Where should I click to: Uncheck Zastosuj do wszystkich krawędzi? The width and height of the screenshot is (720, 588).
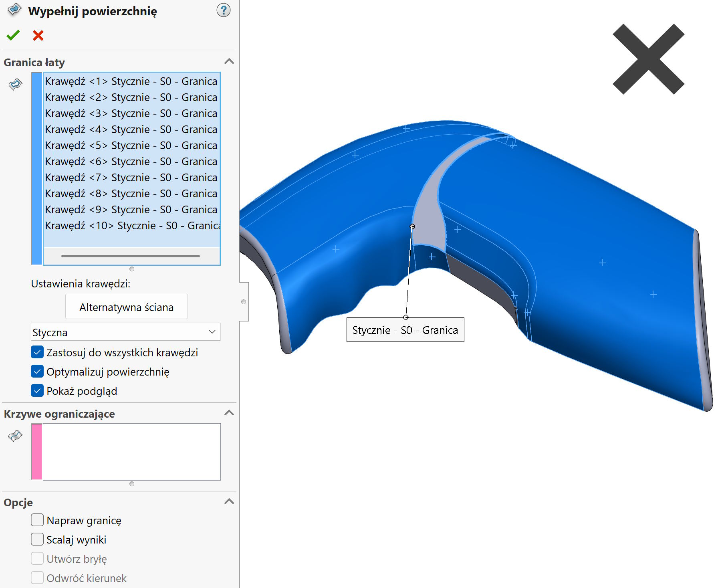tap(37, 352)
